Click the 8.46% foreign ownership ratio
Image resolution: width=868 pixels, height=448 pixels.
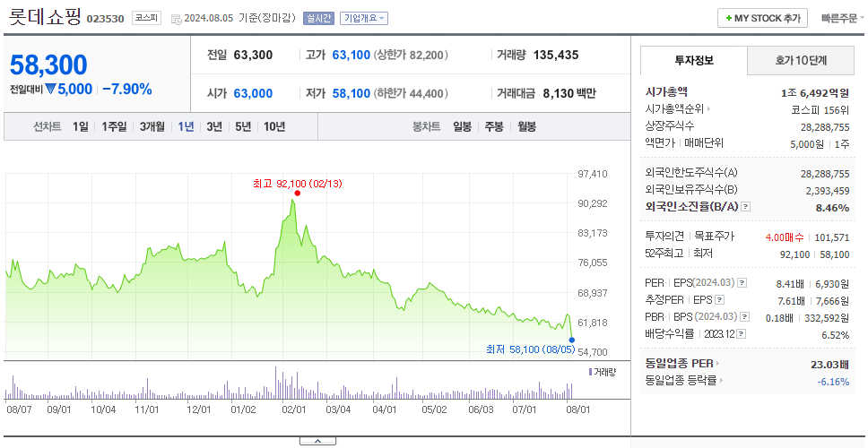pyautogui.click(x=832, y=208)
